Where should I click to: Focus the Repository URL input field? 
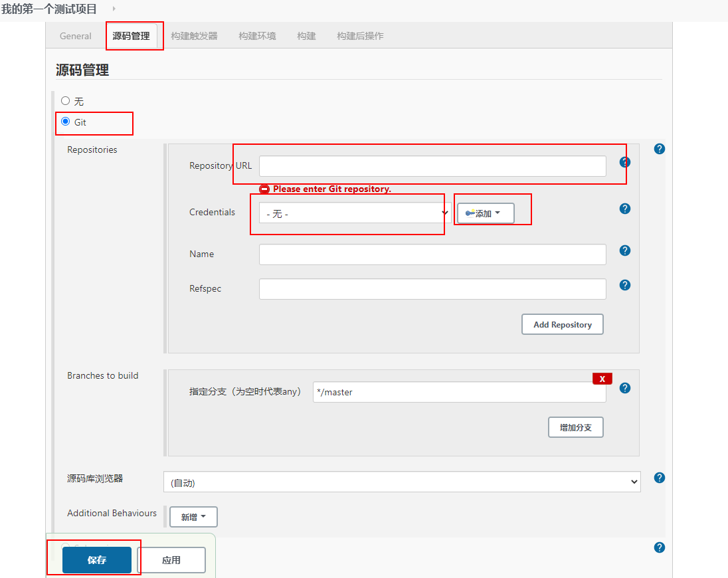tap(432, 166)
